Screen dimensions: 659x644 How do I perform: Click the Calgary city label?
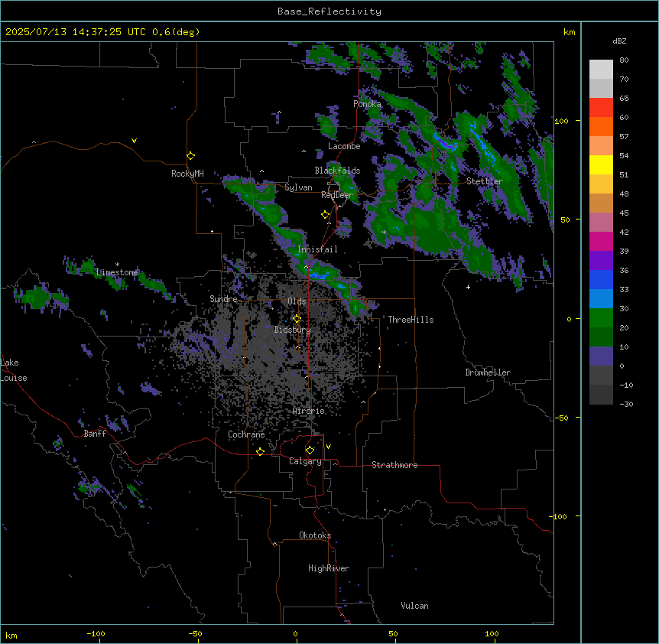point(305,461)
